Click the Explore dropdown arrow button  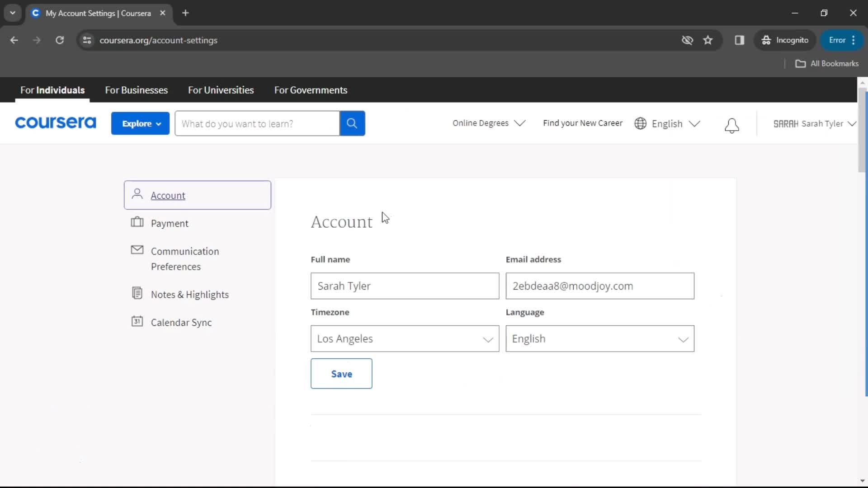coord(157,123)
